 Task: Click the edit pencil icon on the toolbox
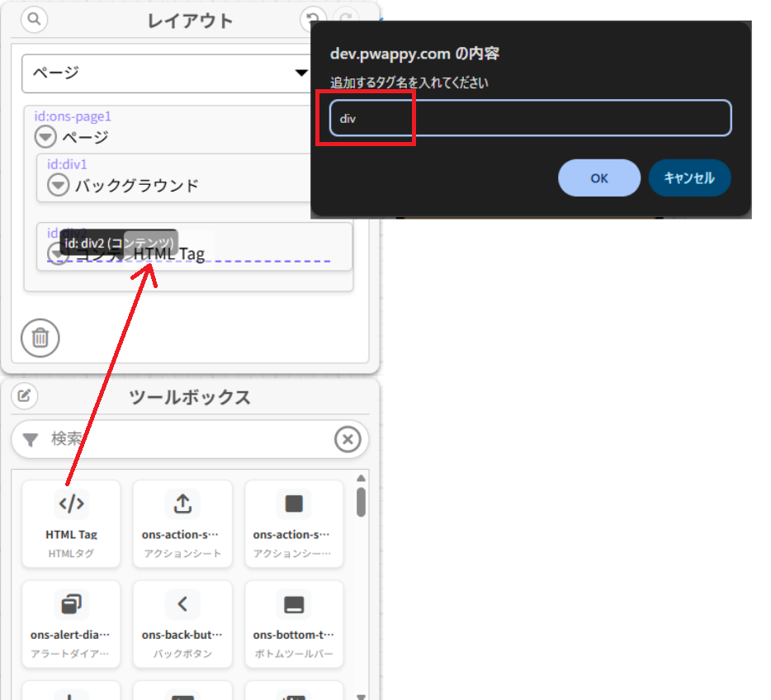pos(24,396)
